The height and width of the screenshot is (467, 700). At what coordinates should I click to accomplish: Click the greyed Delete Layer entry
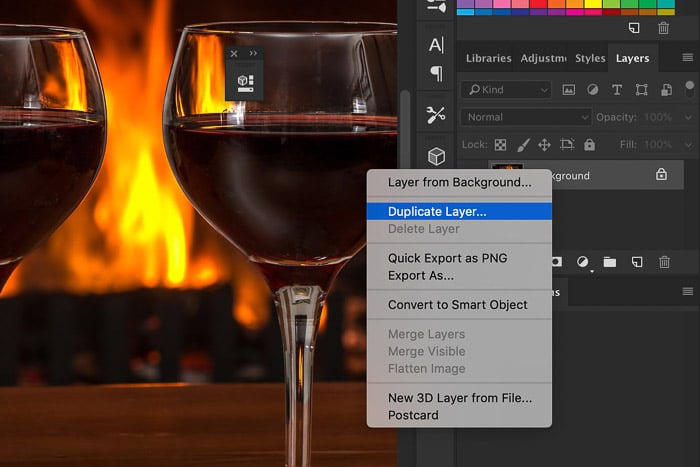459,229
